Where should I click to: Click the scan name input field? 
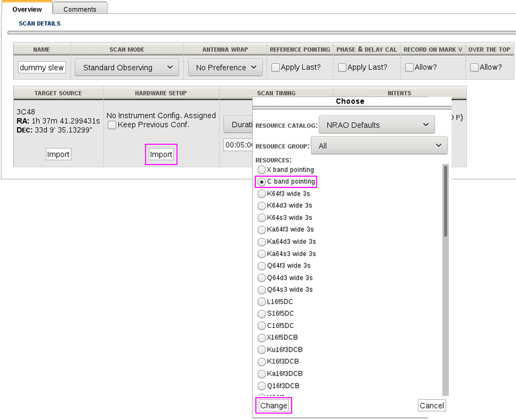tap(42, 67)
